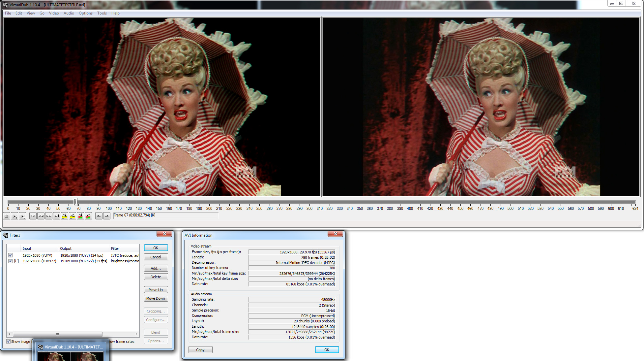Start input playback with play icon
This screenshot has width=644, height=361.
tap(15, 216)
